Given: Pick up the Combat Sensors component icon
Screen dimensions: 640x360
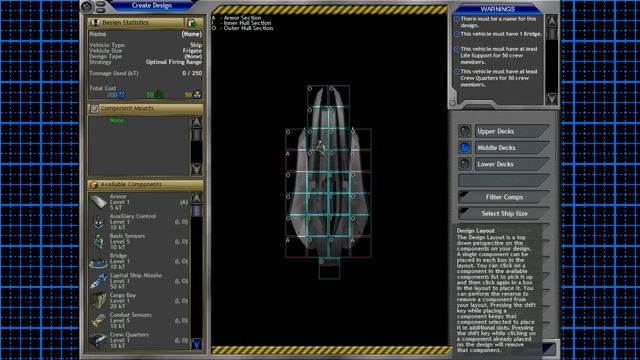Looking at the screenshot, I should pyautogui.click(x=98, y=321).
